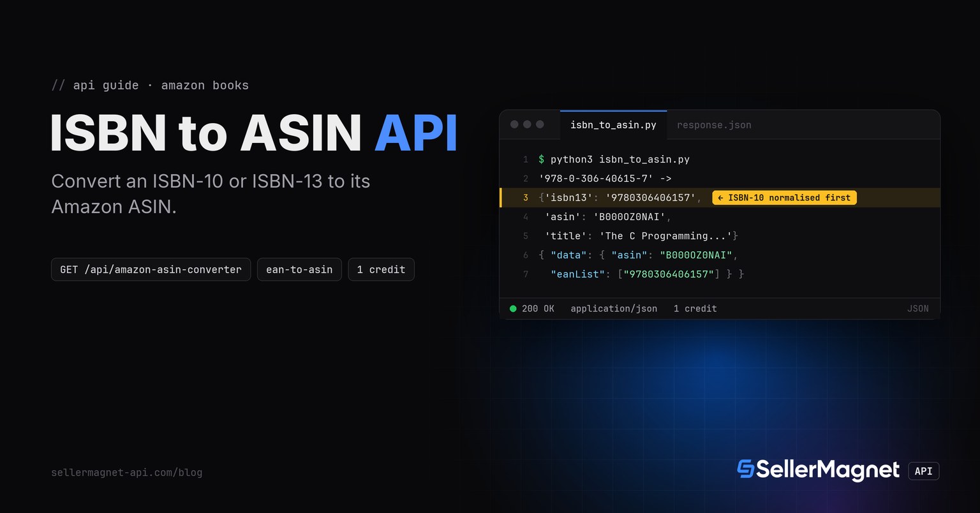Click the ean-to-asin tag
This screenshot has width=980, height=513.
[299, 269]
